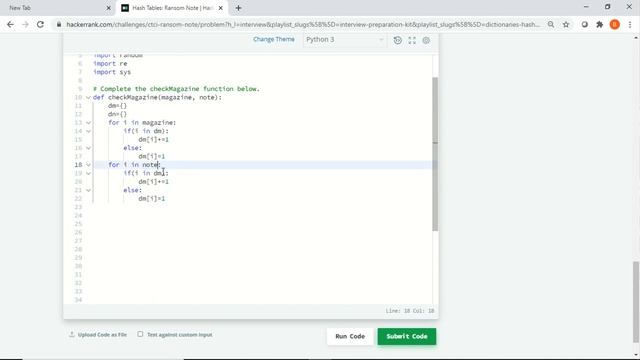Collapse the if block fold on line 14
The height and width of the screenshot is (360, 640).
coord(88,131)
